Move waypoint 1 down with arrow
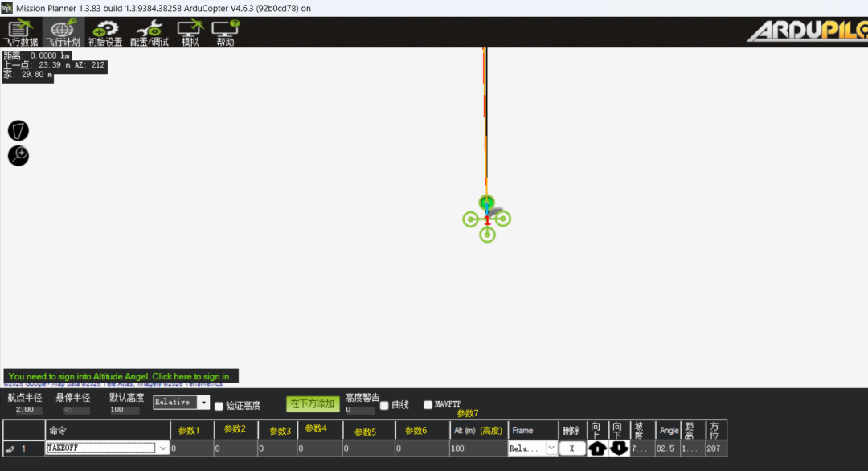868x471 pixels. [x=618, y=448]
